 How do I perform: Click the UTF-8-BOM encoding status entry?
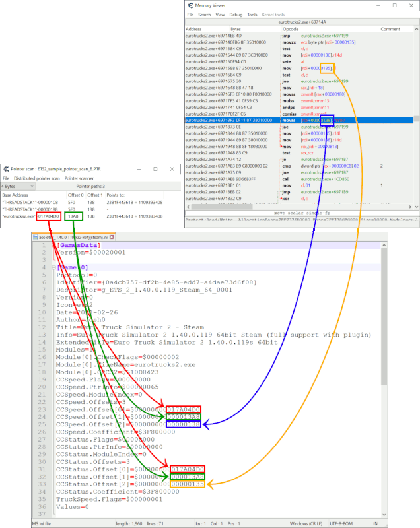341,523
